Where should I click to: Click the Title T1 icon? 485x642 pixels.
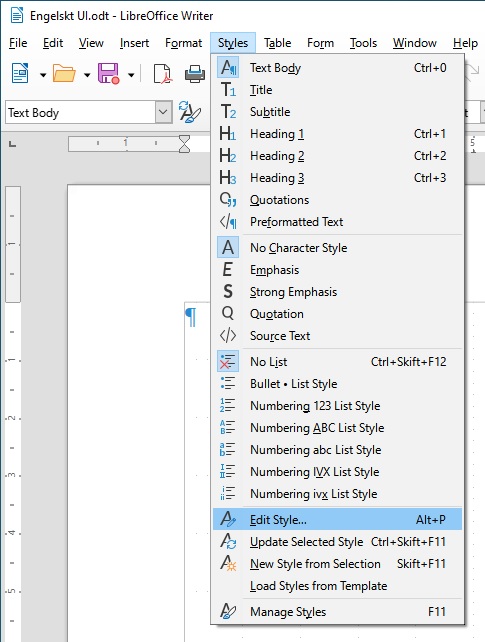(228, 90)
